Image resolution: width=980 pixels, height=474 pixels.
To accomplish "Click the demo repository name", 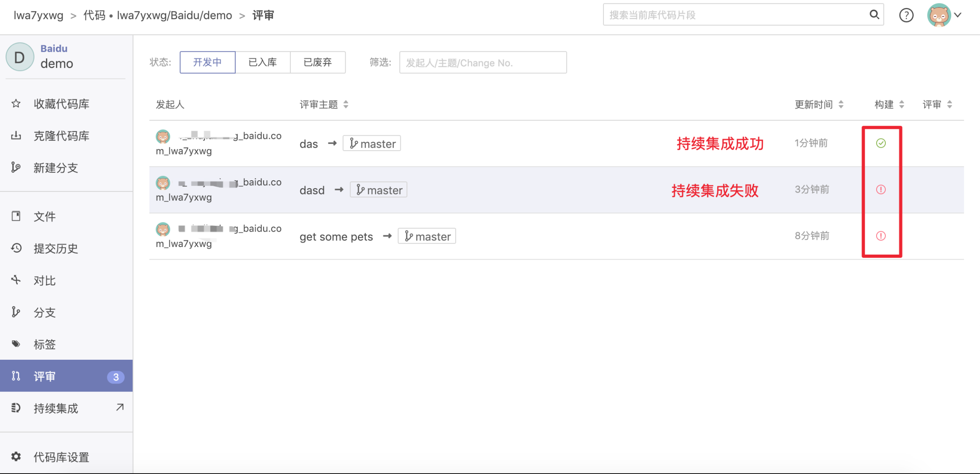I will (x=57, y=63).
